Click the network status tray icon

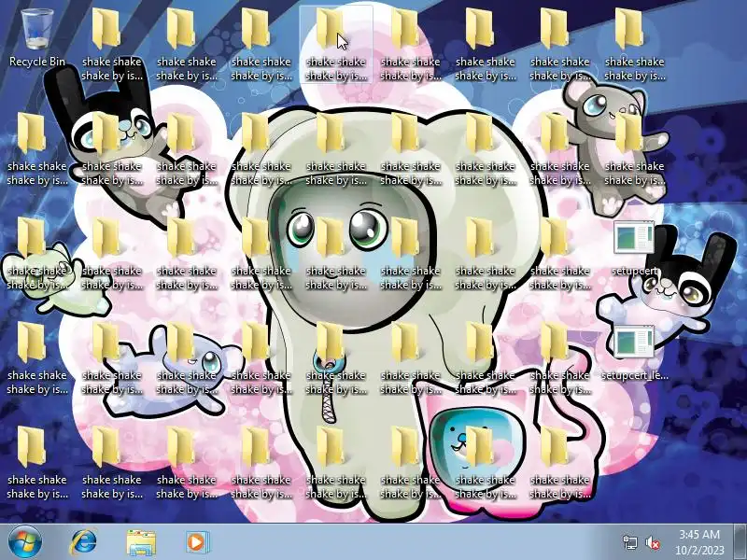click(x=629, y=542)
